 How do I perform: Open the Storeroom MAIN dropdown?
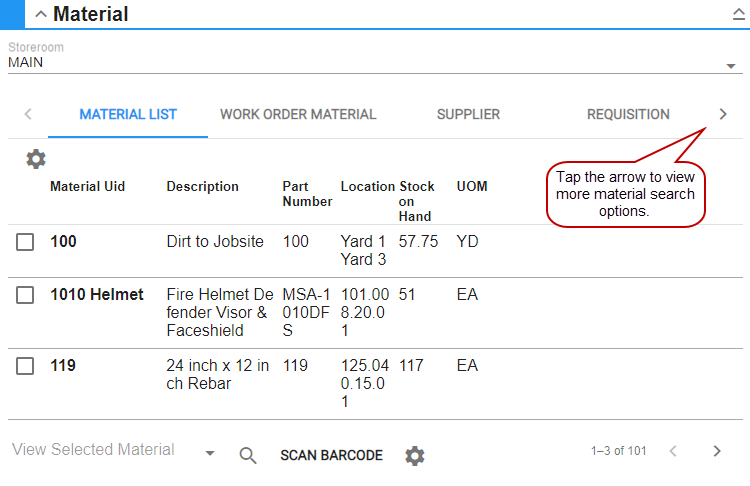pos(730,66)
